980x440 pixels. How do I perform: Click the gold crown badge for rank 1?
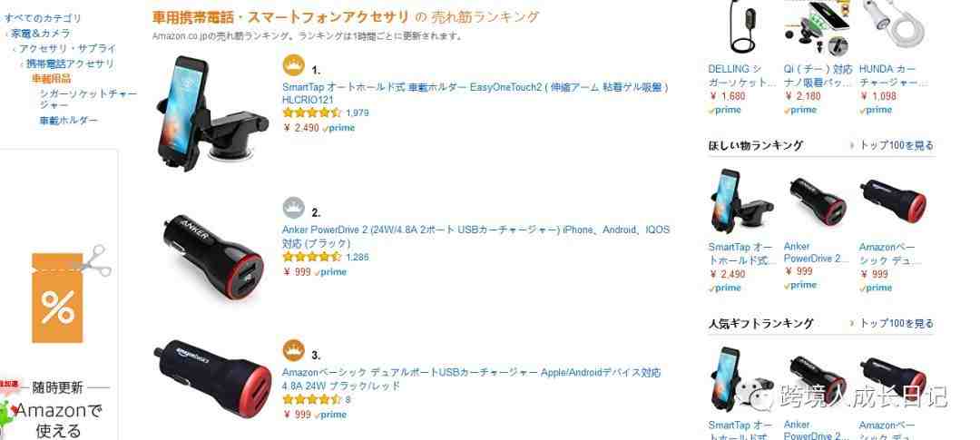293,65
